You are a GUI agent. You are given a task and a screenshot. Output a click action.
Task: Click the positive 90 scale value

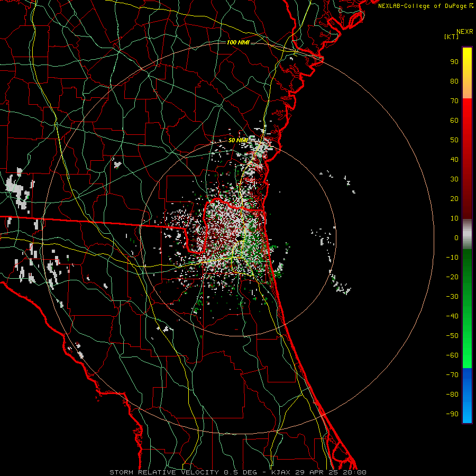pos(454,62)
